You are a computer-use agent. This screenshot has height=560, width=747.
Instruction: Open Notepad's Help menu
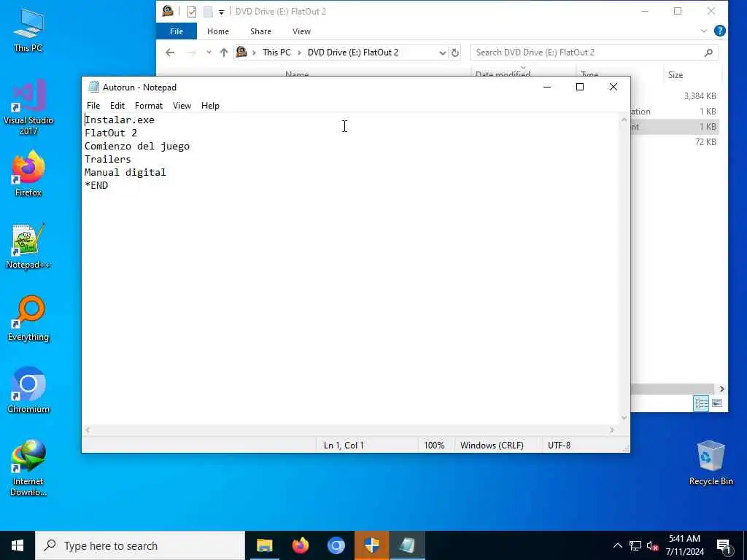click(x=210, y=106)
